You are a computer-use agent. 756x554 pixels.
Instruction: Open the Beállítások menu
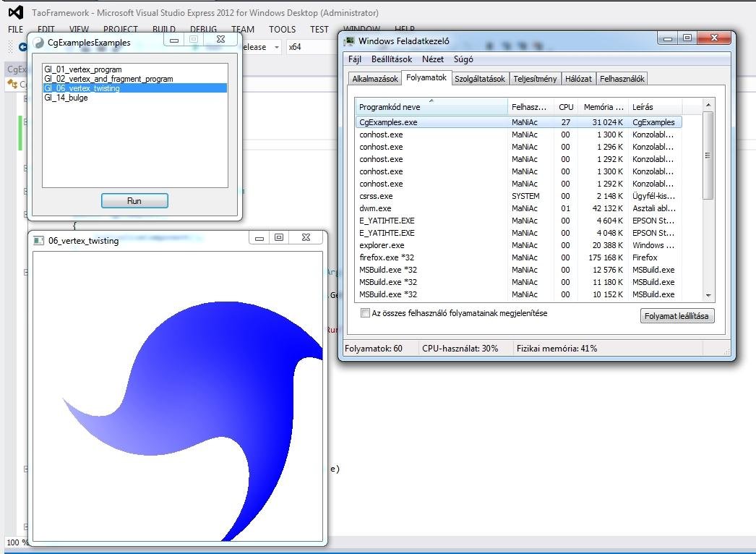[392, 59]
